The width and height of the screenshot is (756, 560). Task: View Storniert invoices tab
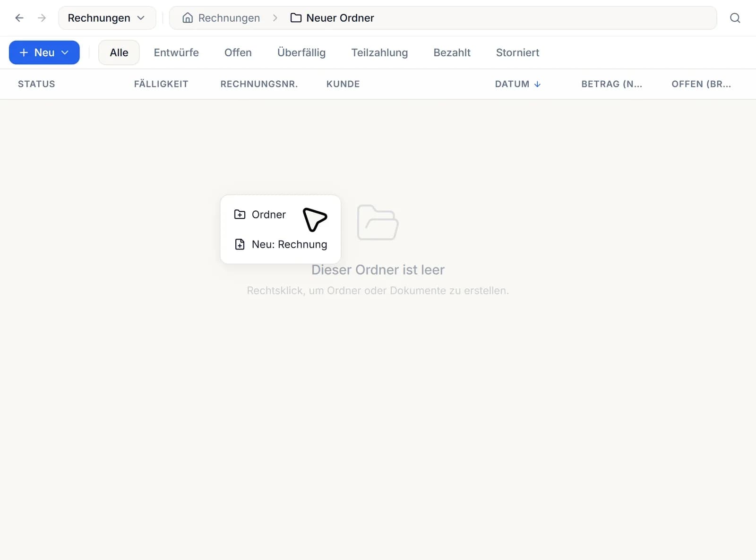click(x=517, y=52)
